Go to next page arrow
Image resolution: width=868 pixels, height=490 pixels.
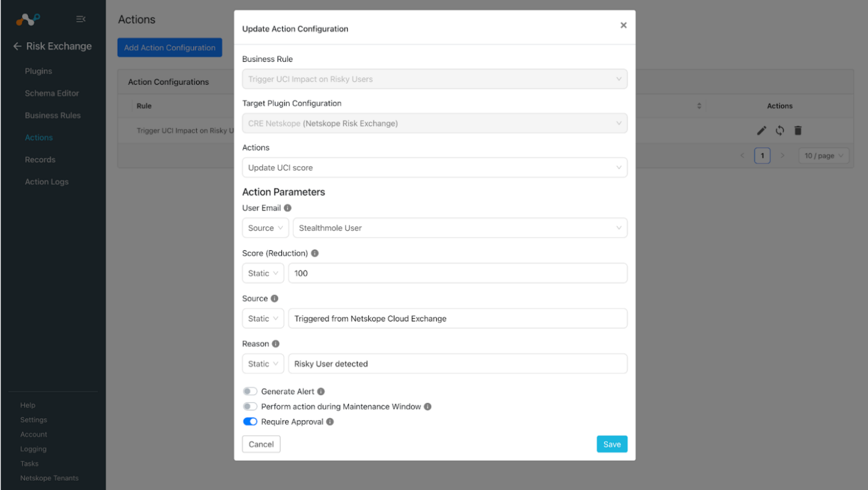(x=782, y=155)
